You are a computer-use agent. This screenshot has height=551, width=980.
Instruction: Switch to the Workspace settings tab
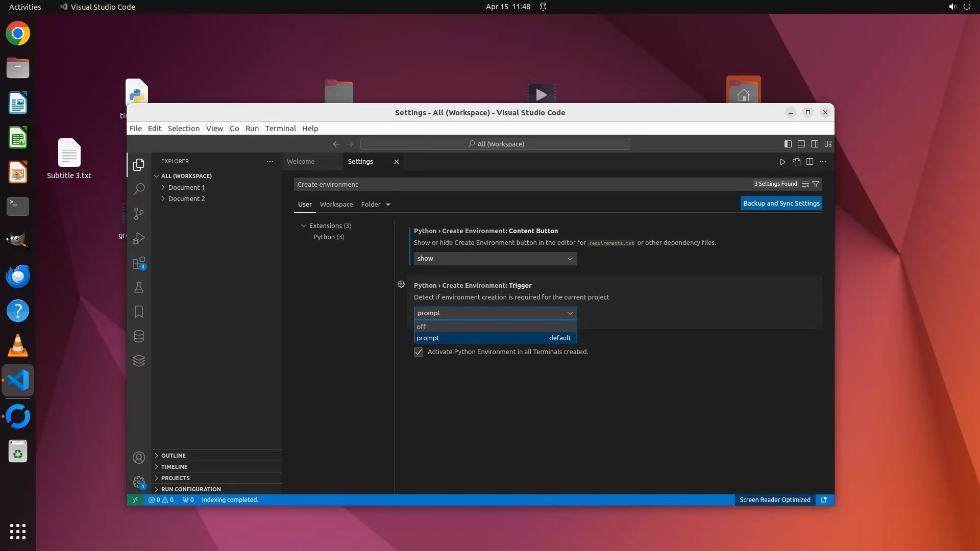pyautogui.click(x=336, y=205)
